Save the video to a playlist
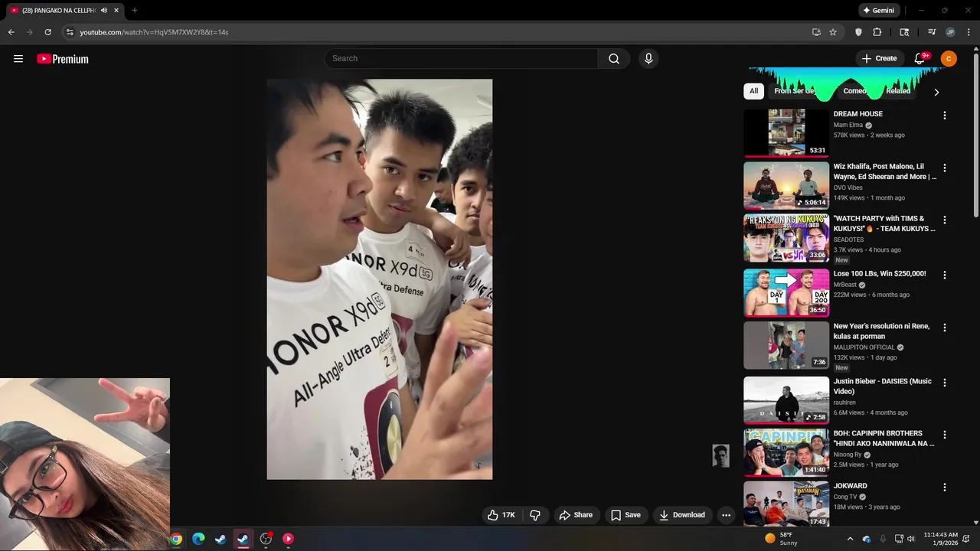This screenshot has width=980, height=551. [x=626, y=515]
